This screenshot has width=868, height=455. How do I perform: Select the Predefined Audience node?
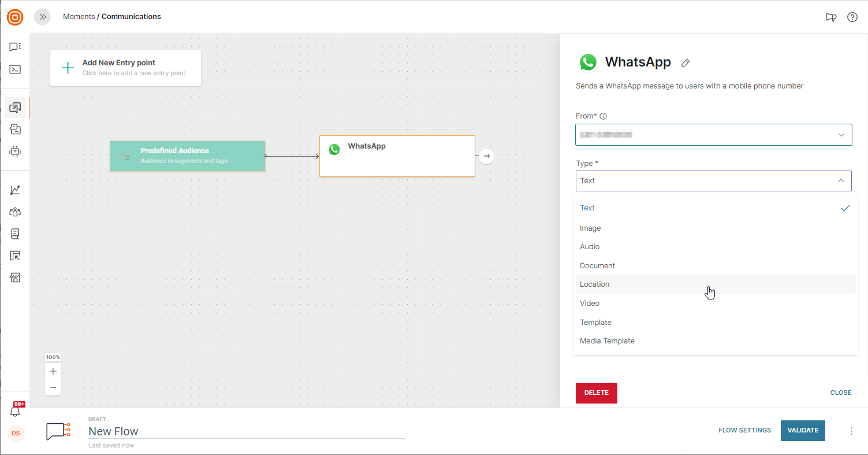coord(188,156)
